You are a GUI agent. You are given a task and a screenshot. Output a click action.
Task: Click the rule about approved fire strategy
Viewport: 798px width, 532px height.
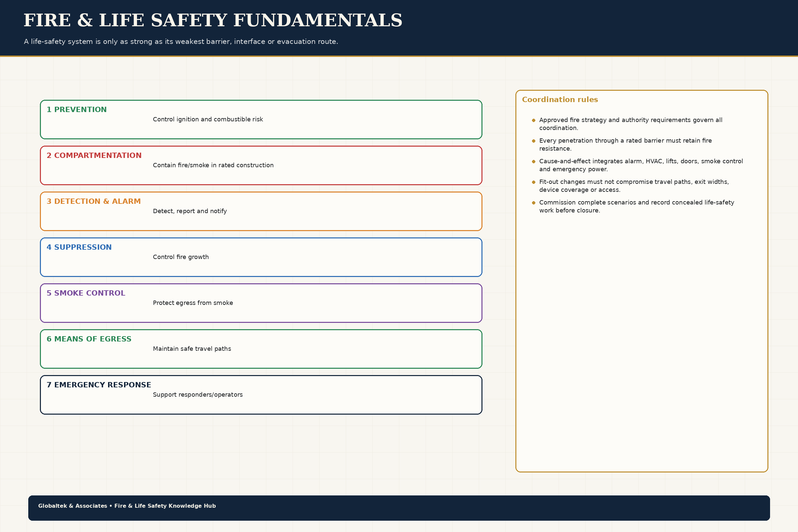[630, 124]
